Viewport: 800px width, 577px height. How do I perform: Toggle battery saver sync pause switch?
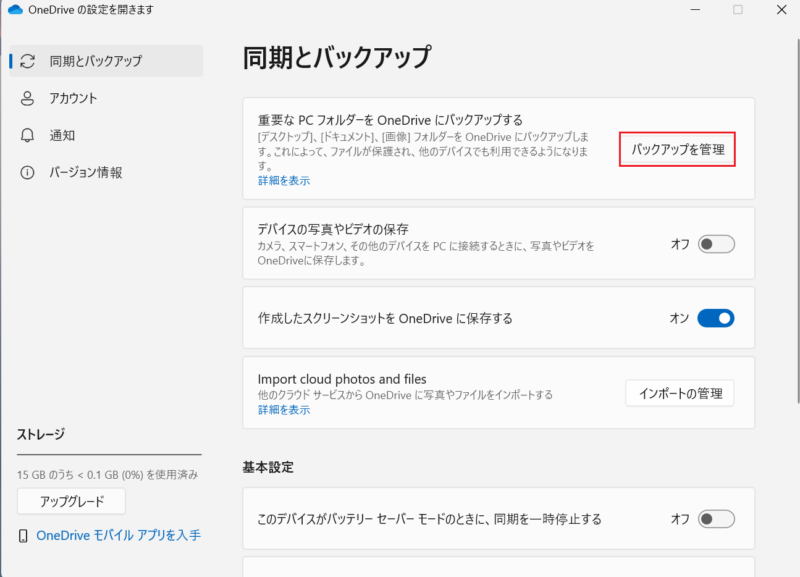click(716, 519)
